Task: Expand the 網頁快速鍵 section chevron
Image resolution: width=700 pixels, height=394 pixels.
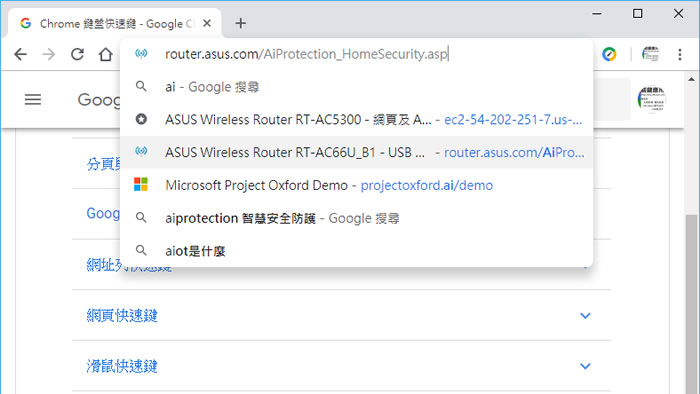Action: coord(585,315)
